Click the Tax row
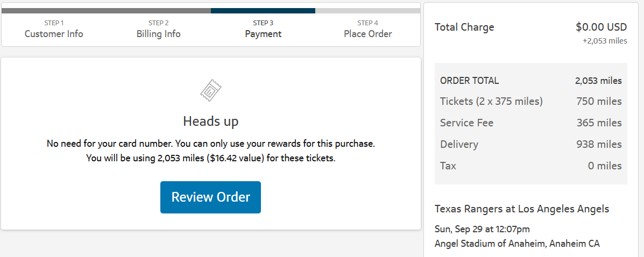The height and width of the screenshot is (257, 644). pos(530,166)
